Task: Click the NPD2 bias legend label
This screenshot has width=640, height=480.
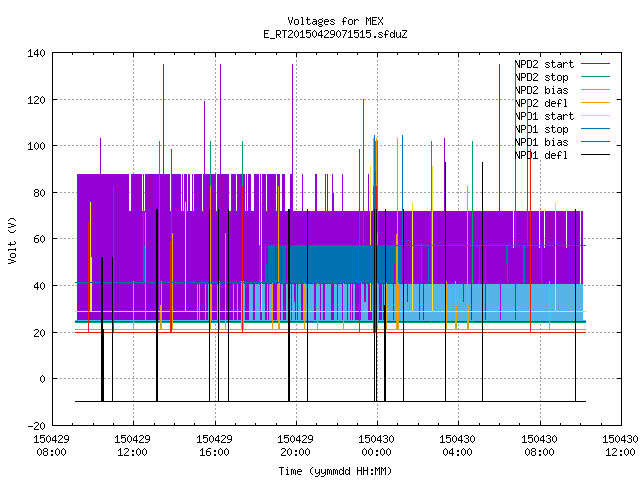Action: [x=541, y=90]
